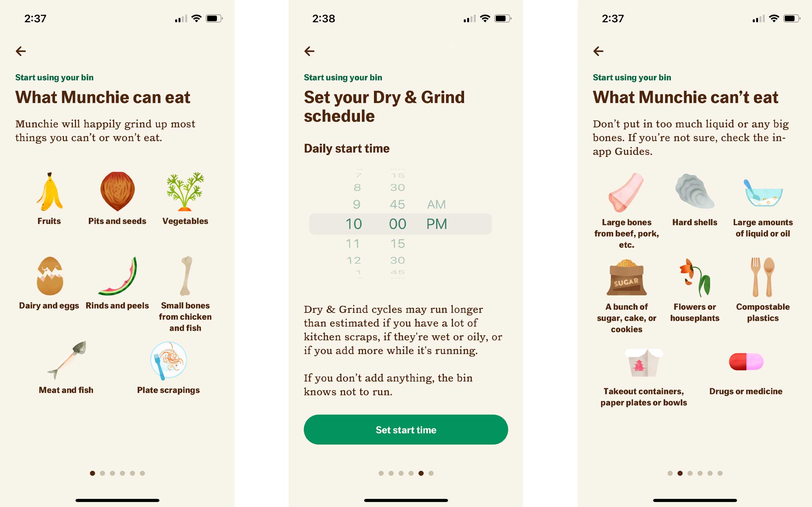The width and height of the screenshot is (812, 507).
Task: Toggle the back arrow on Set Dry Grind schedule
Action: 310,51
